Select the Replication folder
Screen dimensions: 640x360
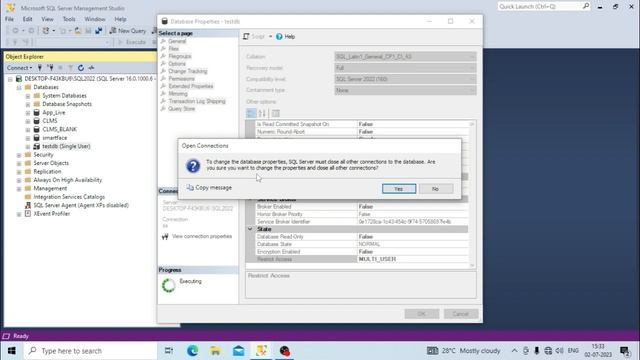[47, 171]
